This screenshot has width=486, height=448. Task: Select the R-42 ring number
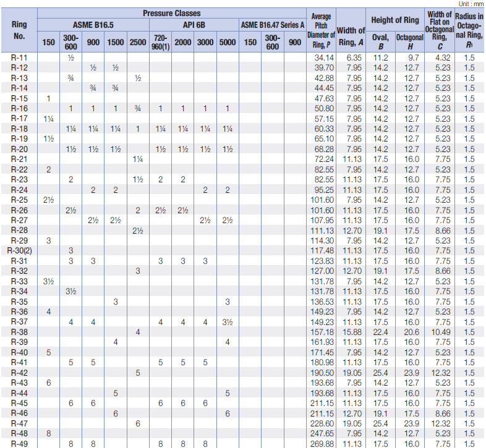click(x=19, y=373)
